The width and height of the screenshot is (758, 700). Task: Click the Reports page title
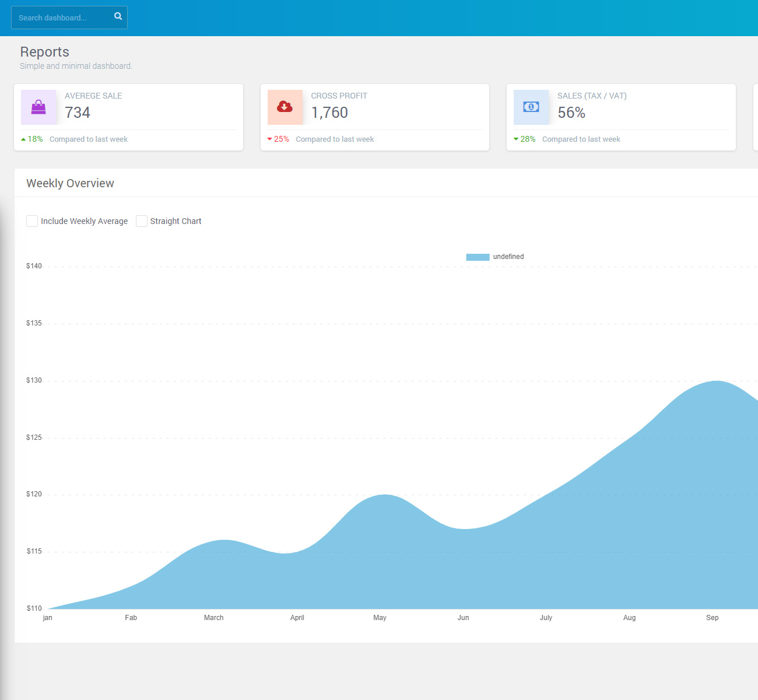[x=44, y=52]
